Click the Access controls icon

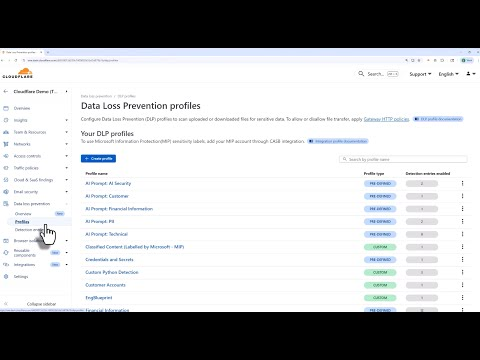pyautogui.click(x=6, y=156)
